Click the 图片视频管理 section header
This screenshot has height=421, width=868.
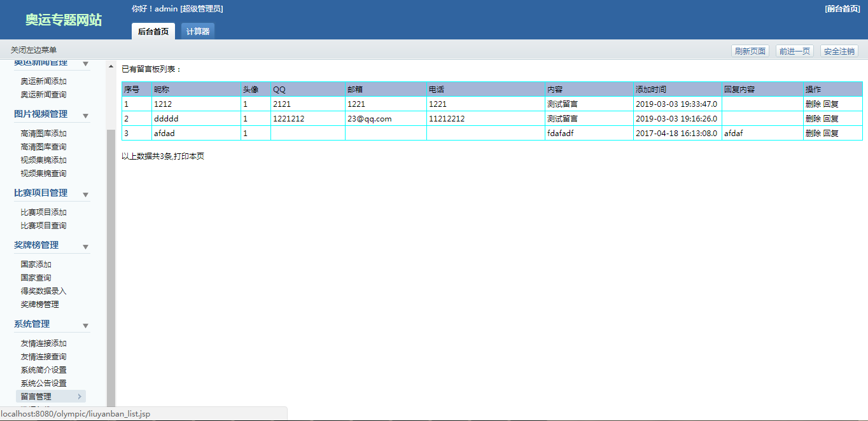click(x=41, y=114)
